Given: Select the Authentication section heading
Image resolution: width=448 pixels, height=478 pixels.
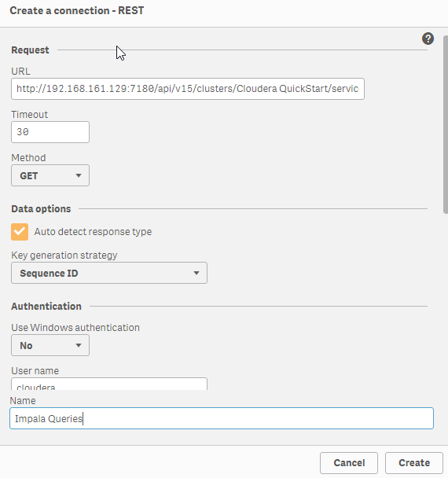Looking at the screenshot, I should [46, 306].
